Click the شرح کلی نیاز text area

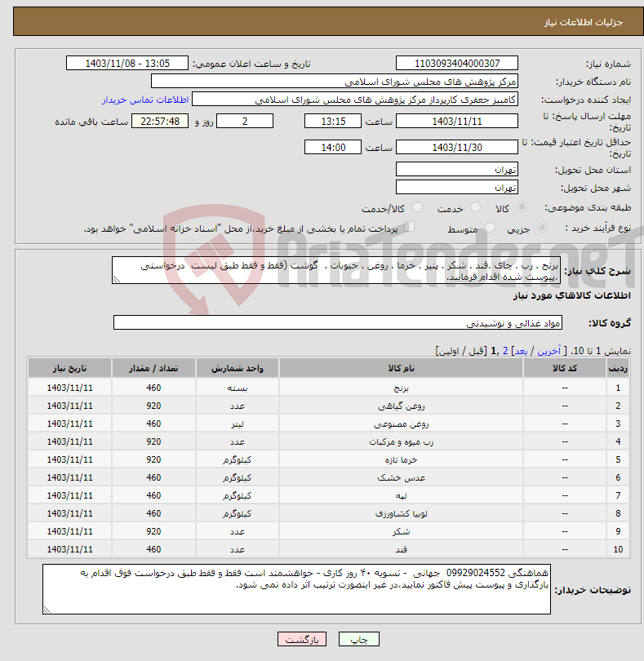click(x=336, y=270)
